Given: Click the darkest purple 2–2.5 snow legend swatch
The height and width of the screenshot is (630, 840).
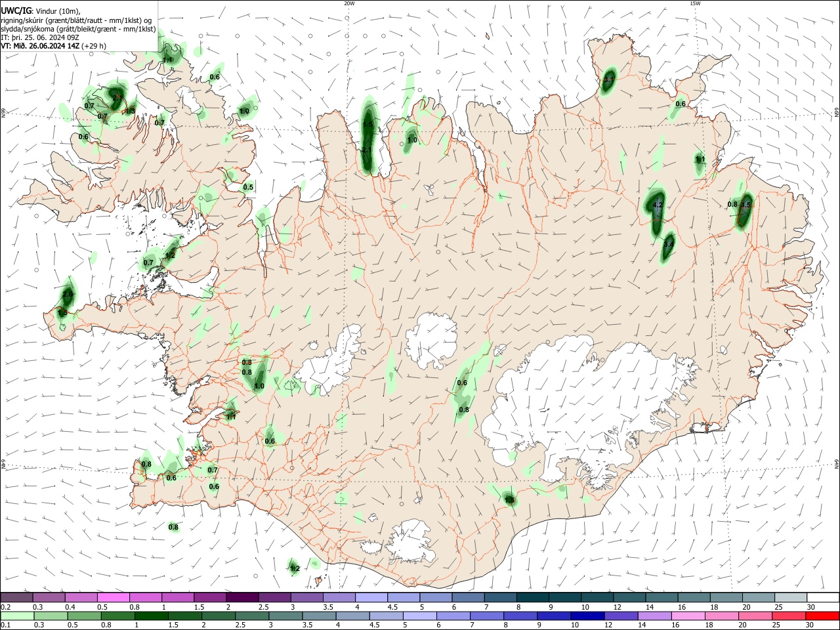Looking at the screenshot, I should (x=242, y=597).
